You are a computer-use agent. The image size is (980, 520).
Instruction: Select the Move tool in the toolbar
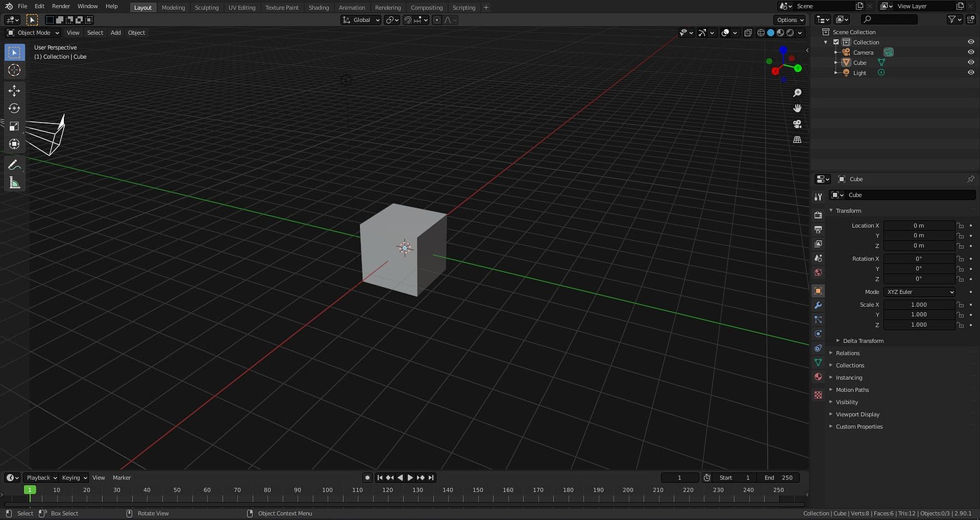tap(13, 90)
